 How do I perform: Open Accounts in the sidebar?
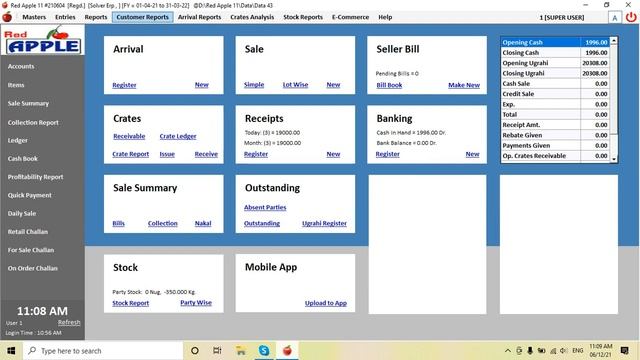coord(21,66)
